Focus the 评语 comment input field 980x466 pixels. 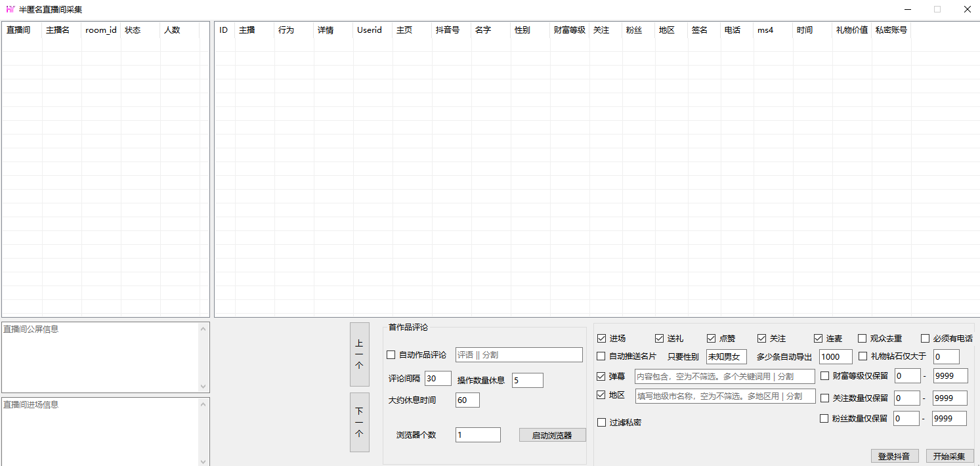pos(519,355)
